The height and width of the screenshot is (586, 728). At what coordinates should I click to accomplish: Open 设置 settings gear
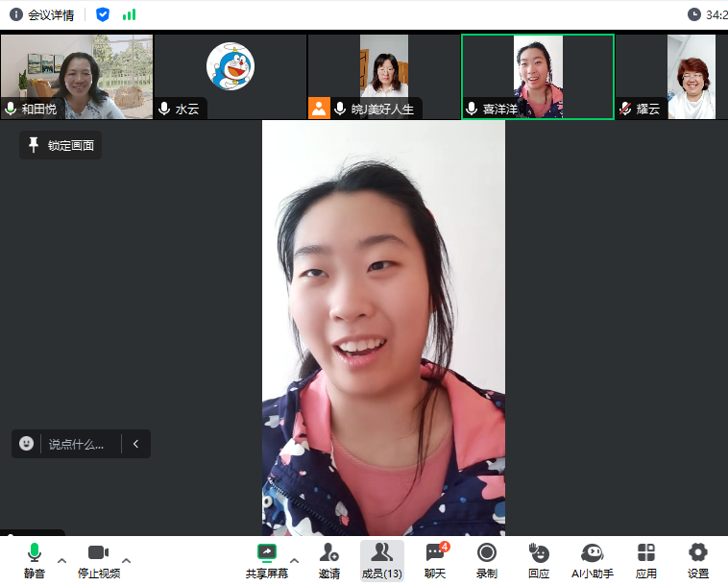pyautogui.click(x=698, y=559)
